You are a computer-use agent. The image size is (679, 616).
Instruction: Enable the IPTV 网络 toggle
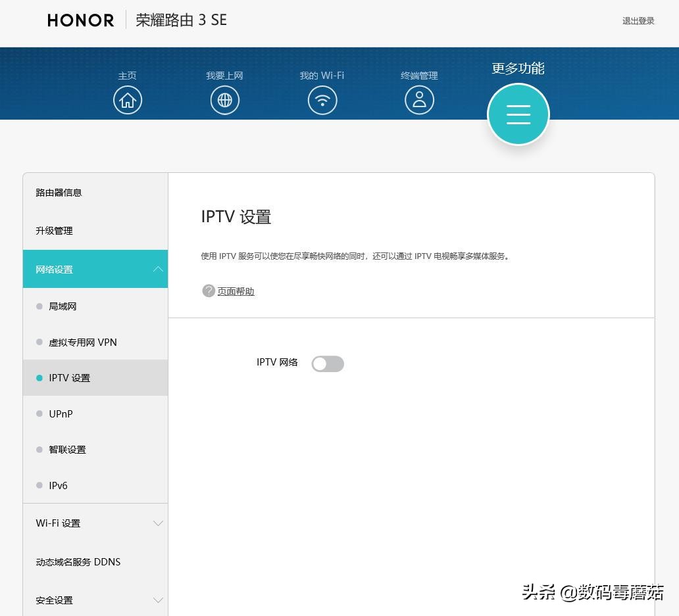(x=328, y=364)
